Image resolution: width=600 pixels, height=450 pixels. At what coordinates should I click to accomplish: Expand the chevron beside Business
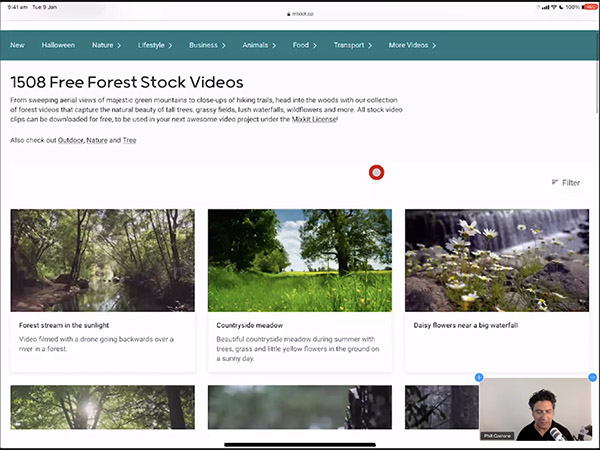pyautogui.click(x=223, y=46)
